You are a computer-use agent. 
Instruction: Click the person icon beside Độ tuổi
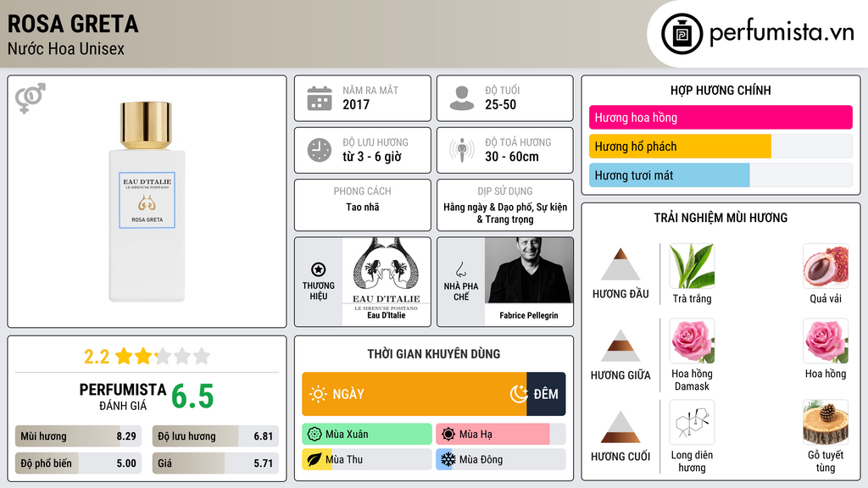click(462, 98)
